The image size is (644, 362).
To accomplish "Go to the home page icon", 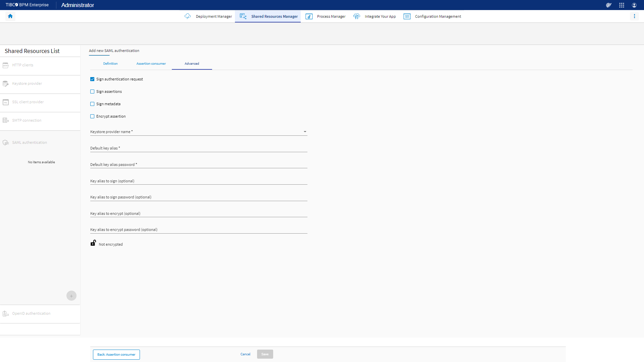I will 10,16.
